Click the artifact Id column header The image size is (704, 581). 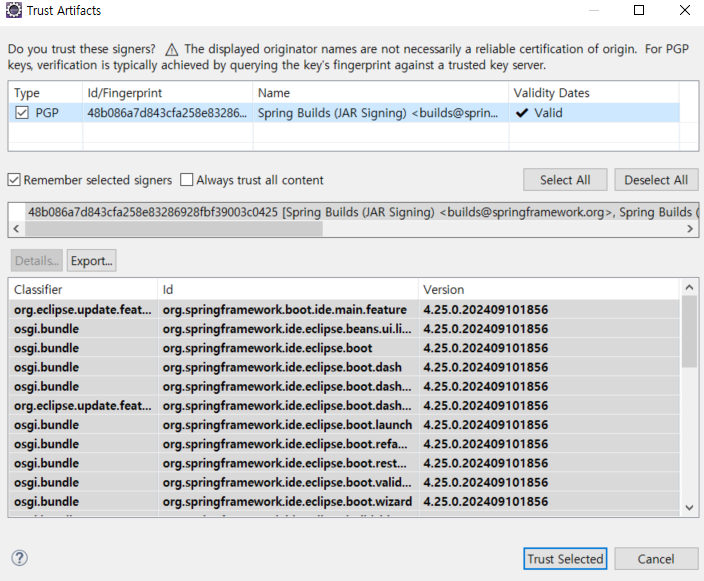coord(288,290)
